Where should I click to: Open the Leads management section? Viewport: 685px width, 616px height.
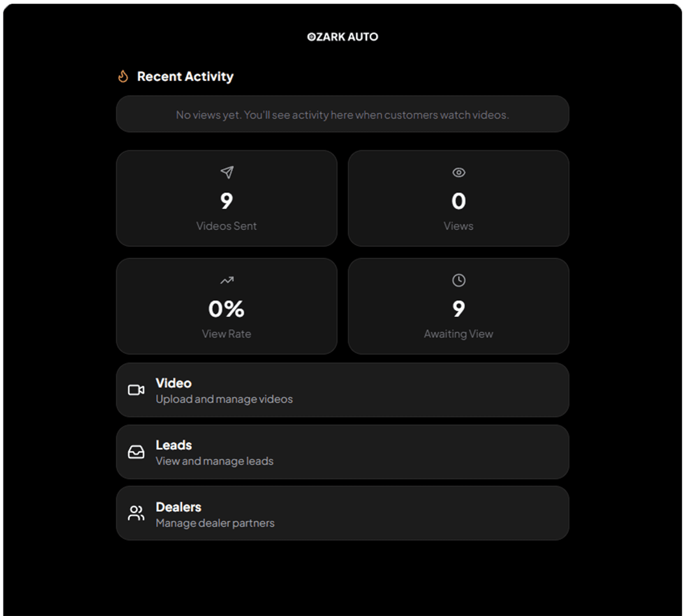342,452
